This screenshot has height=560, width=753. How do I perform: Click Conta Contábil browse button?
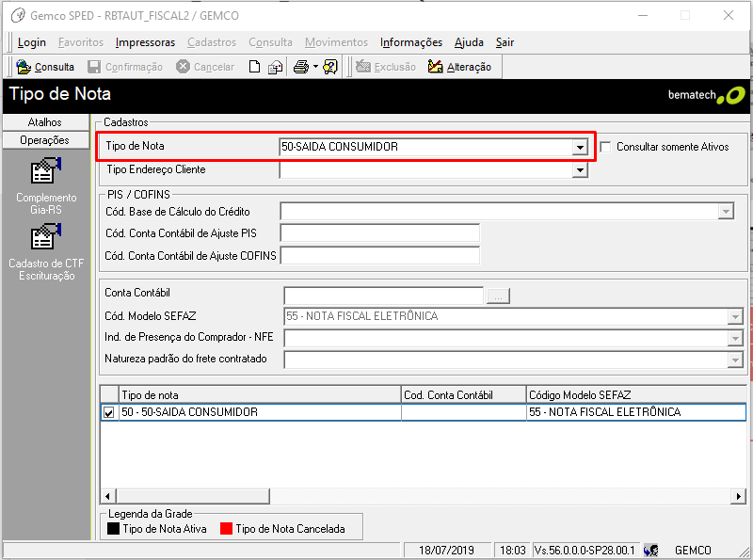click(x=498, y=296)
